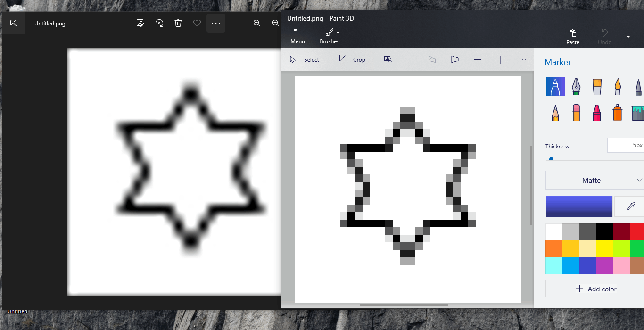Select the Fill bucket tool
Screen dimensions: 644x330
pos(637,113)
